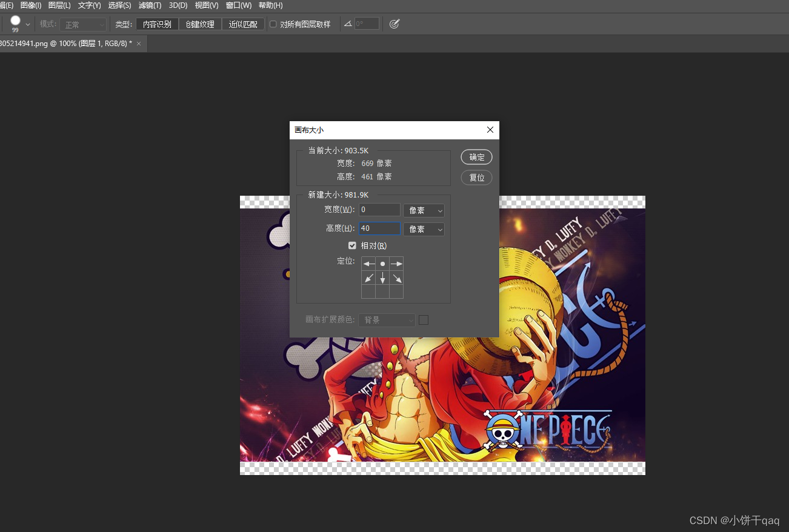Select the empty bottom-left anchor cell

point(368,291)
